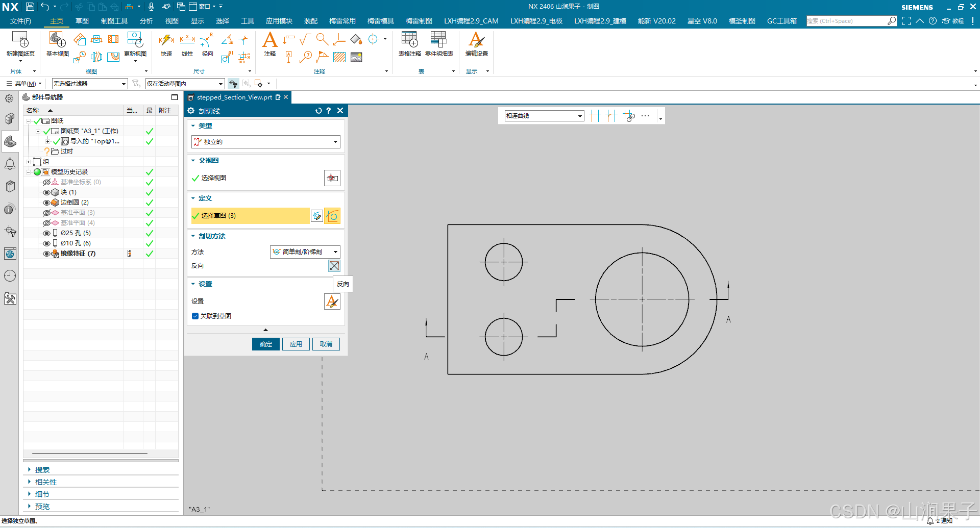Expand the 预览 panel section
This screenshot has width=980, height=528.
[30, 507]
